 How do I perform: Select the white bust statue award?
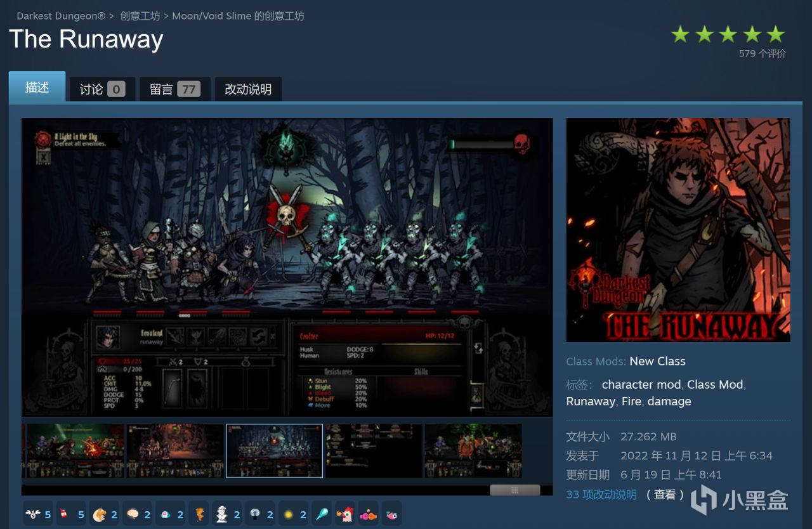point(221,514)
